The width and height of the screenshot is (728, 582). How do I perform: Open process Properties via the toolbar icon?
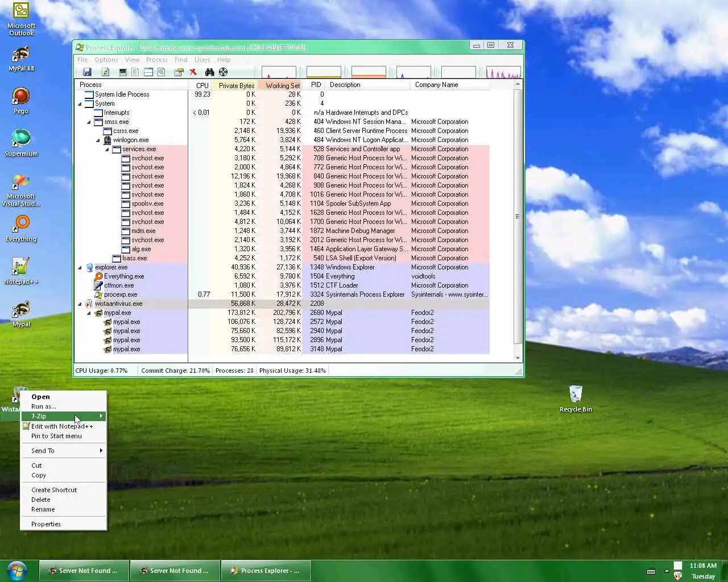click(179, 72)
